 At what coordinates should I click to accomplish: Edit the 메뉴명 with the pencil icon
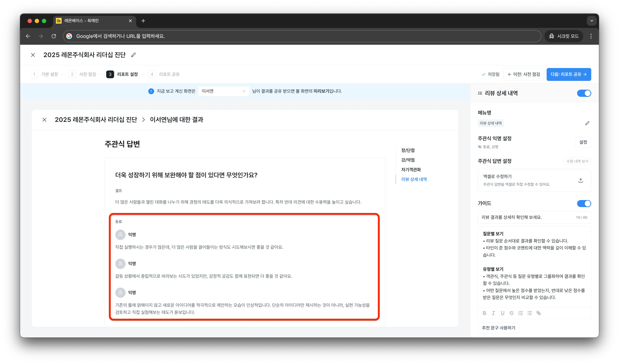(587, 123)
